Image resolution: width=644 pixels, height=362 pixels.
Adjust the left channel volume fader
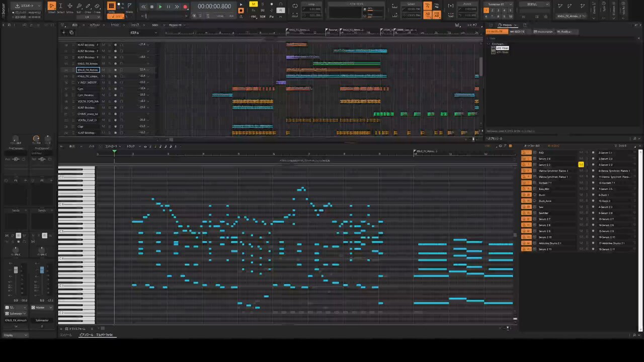16,270
